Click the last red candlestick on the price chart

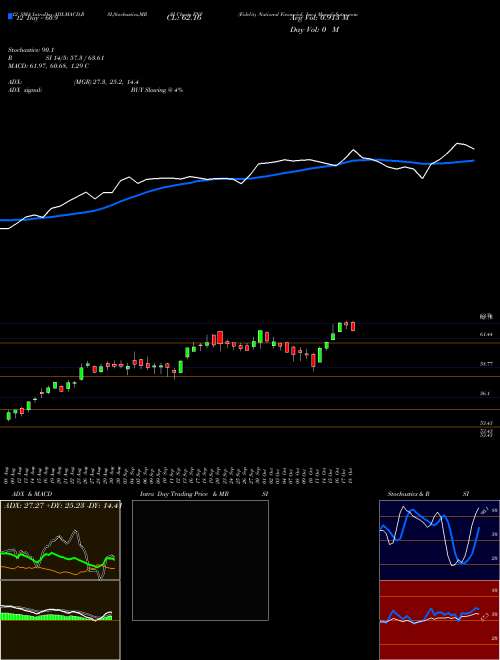click(353, 326)
